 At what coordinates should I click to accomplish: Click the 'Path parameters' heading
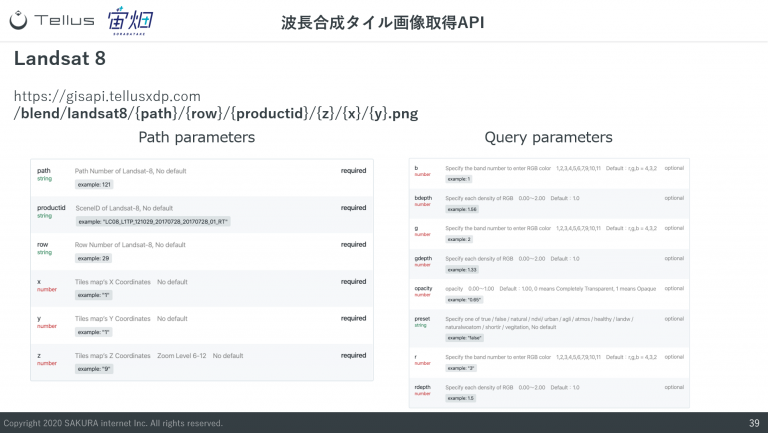click(x=196, y=137)
